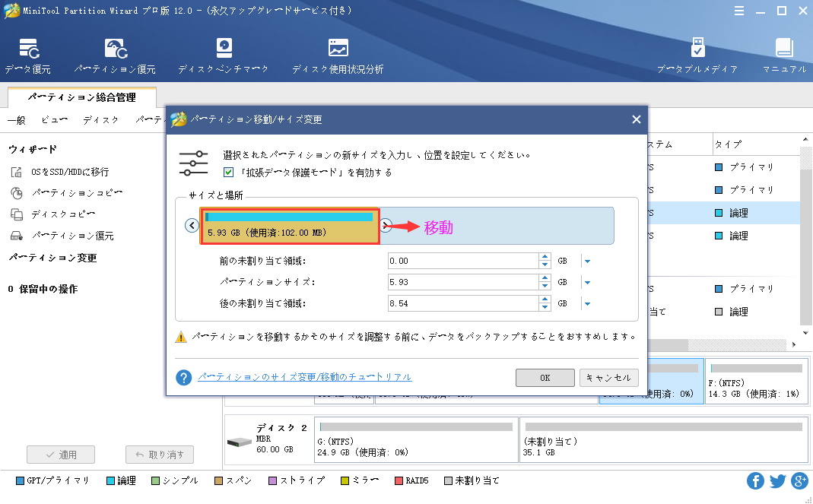Viewport: 813px width, 504px height.
Task: Open unit dropdown for 後の未割り当て領域
Action: click(587, 304)
